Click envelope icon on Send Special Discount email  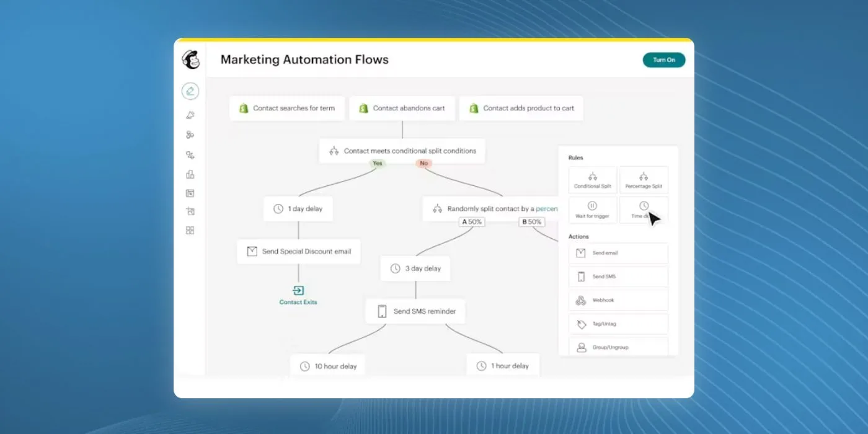pos(252,252)
